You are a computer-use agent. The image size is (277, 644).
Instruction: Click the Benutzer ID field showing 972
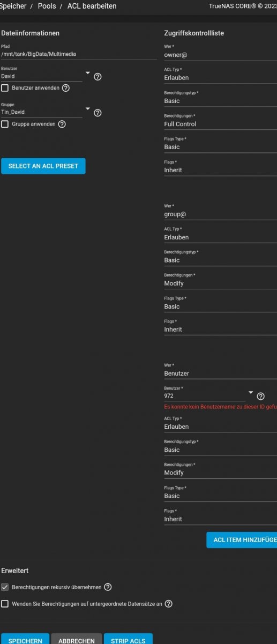click(x=205, y=396)
